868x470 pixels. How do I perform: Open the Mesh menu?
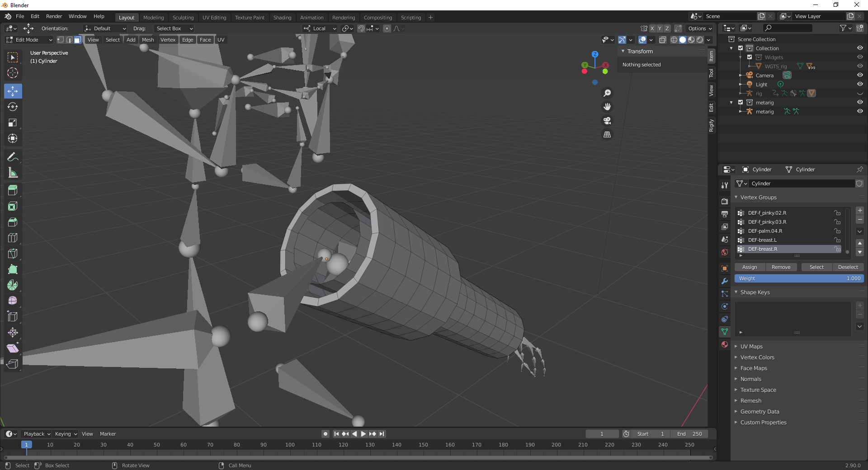148,40
